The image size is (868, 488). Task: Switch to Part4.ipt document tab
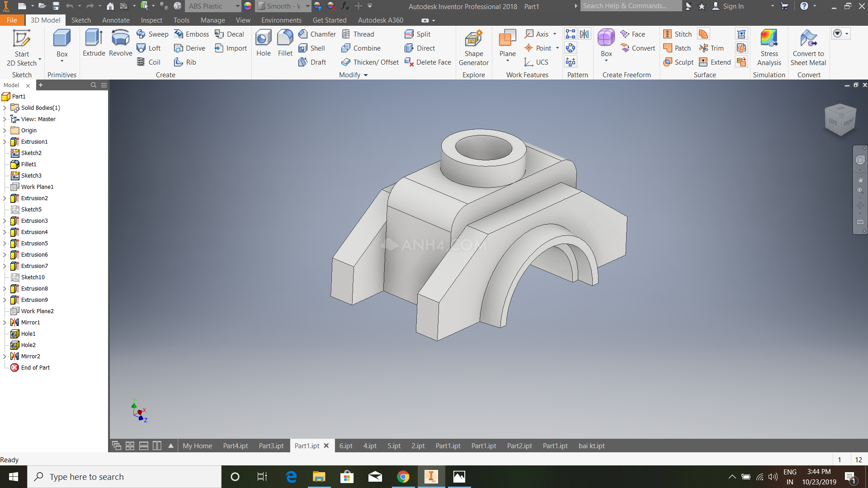[236, 446]
